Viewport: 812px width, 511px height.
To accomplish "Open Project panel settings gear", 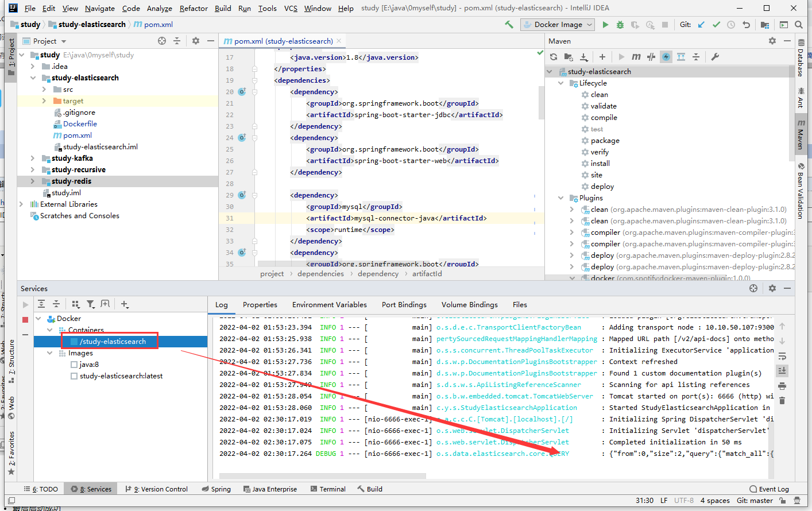I will (196, 41).
